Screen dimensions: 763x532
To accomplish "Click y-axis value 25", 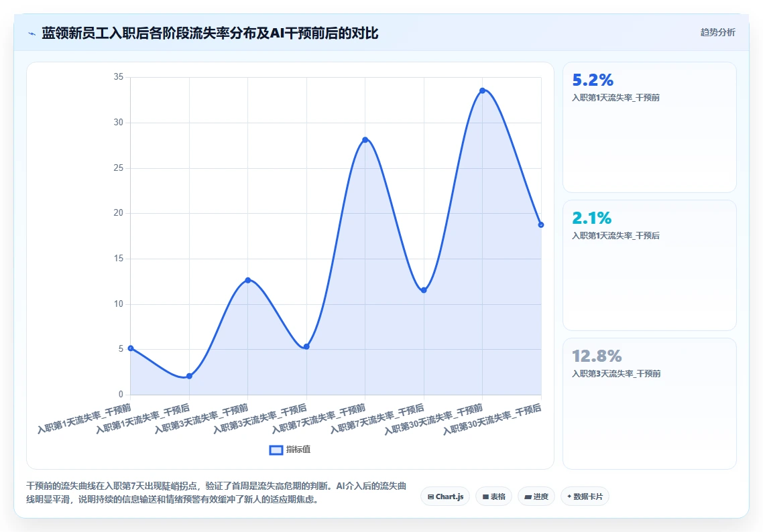I will click(x=119, y=168).
